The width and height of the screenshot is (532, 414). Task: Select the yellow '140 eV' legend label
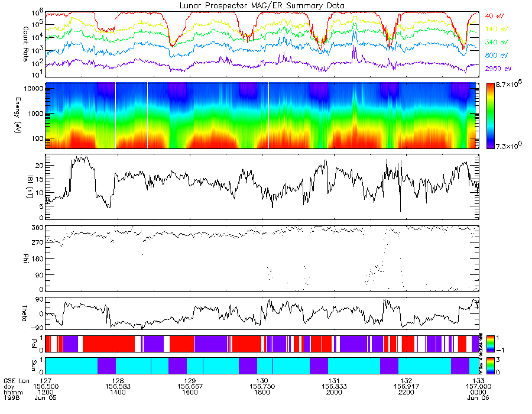497,29
